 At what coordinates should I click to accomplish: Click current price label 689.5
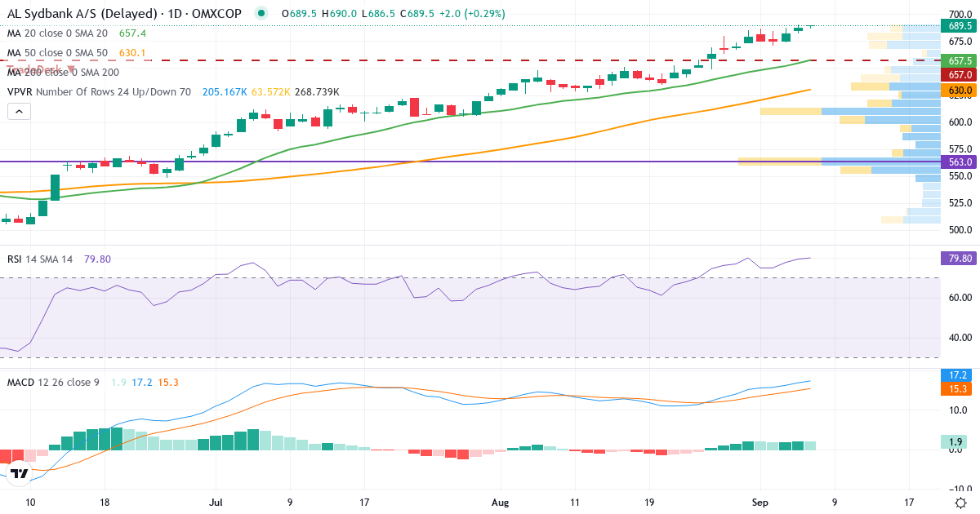click(960, 26)
